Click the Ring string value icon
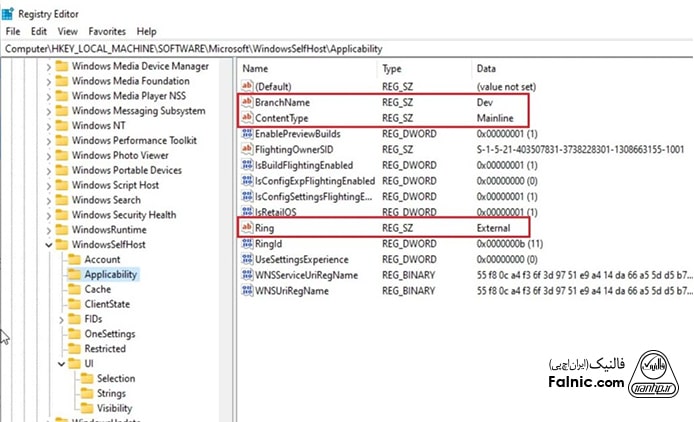694x422 pixels. 248,228
